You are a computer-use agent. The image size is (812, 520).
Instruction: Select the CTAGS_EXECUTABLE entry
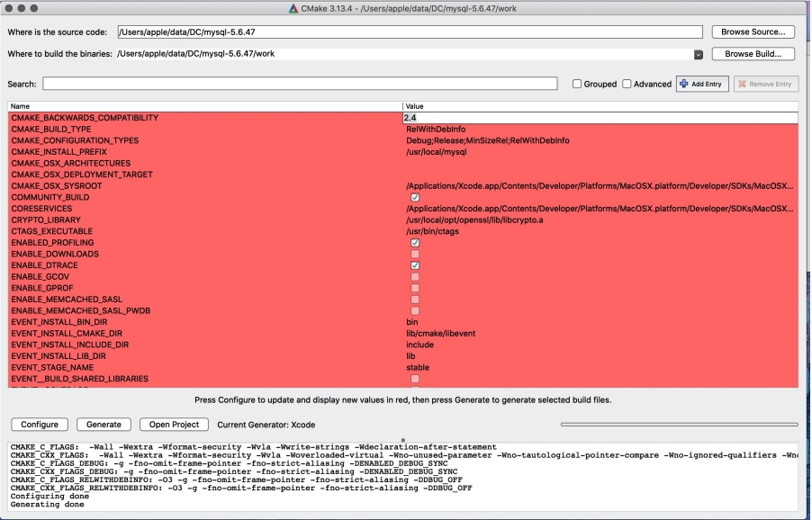pyautogui.click(x=52, y=231)
